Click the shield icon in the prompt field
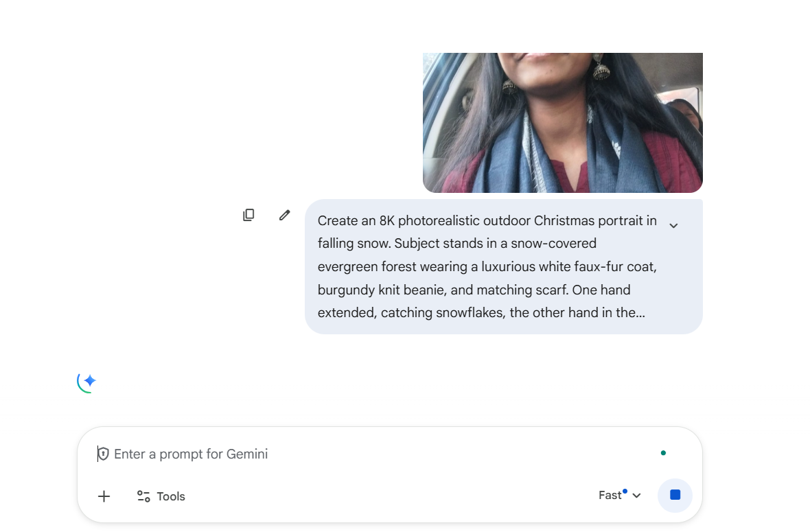The width and height of the screenshot is (810, 532). tap(104, 454)
